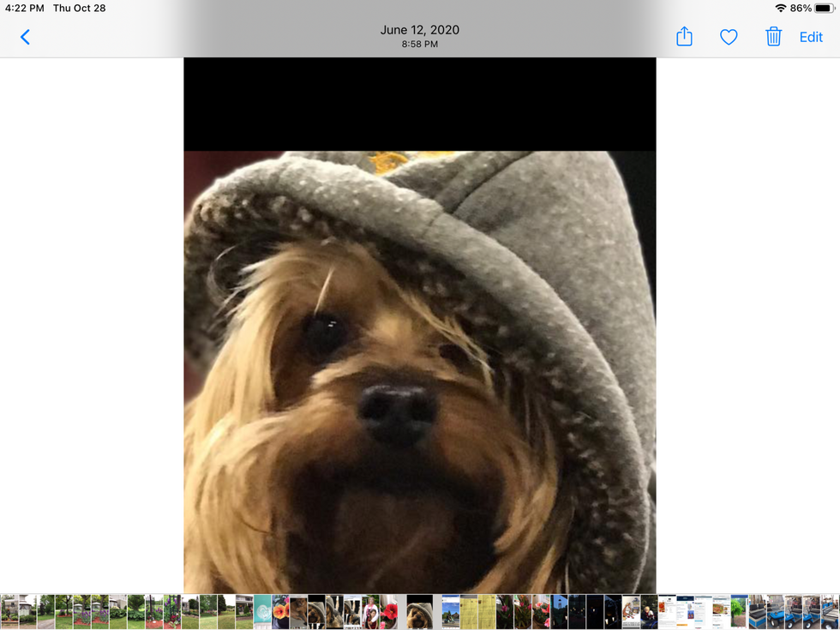The width and height of the screenshot is (840, 630).
Task: Select the woman with child thumbnail
Action: (370, 612)
